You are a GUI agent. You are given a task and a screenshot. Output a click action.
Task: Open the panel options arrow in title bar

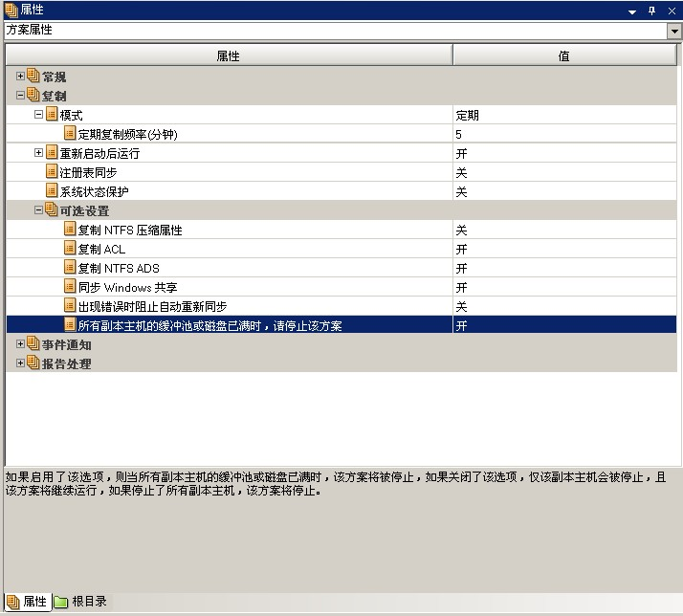point(632,12)
